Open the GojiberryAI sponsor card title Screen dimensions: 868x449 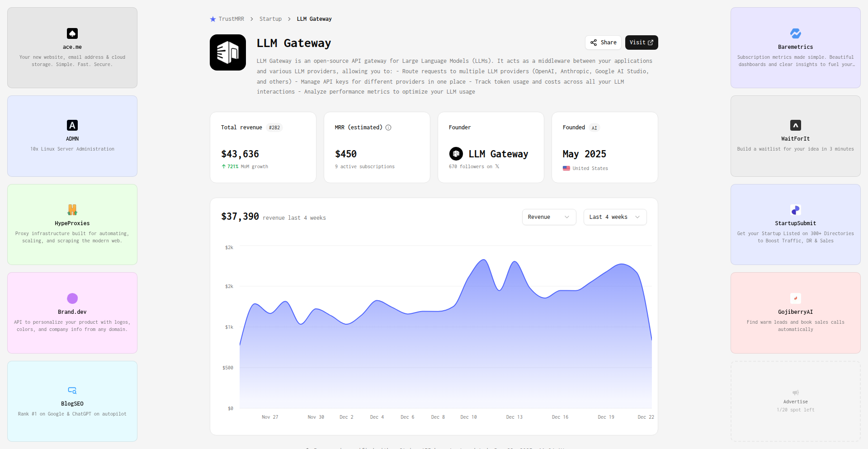(x=796, y=312)
